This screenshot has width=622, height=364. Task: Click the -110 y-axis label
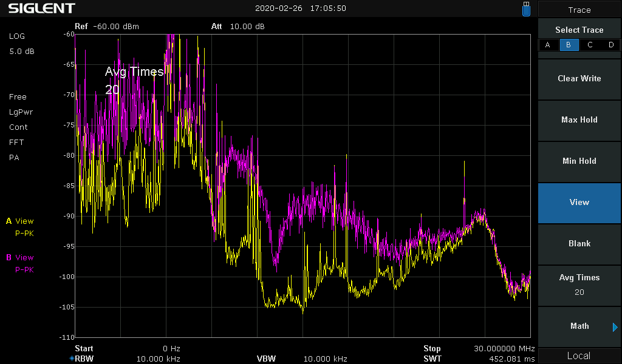point(67,337)
